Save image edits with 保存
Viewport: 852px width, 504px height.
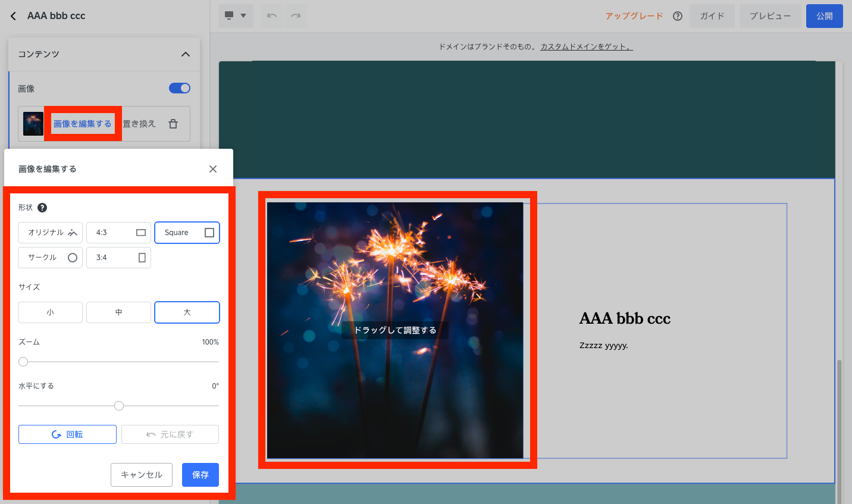(x=201, y=475)
